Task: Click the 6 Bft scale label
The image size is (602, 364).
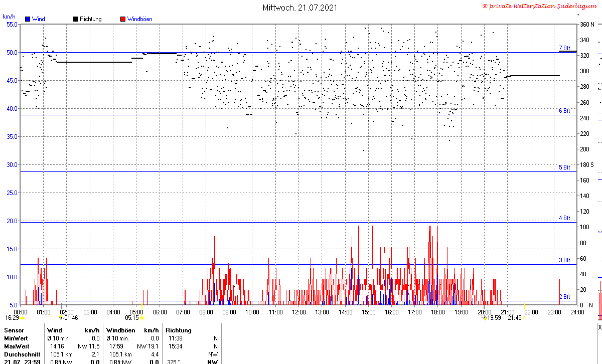Action: click(x=564, y=111)
